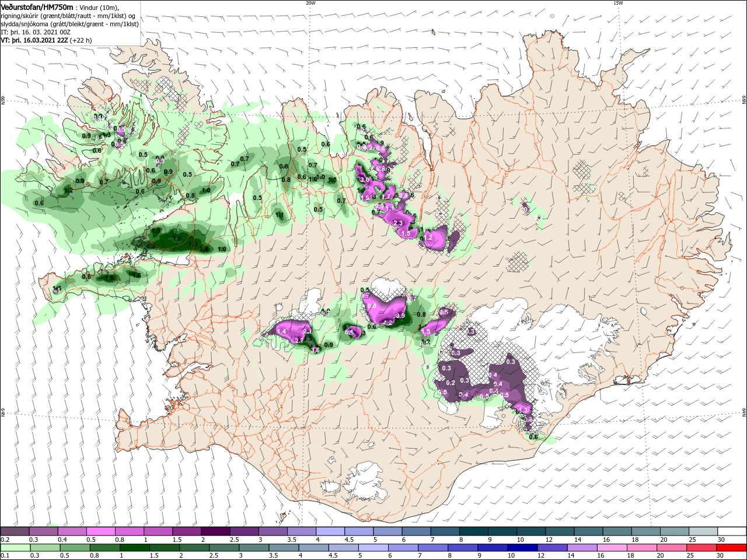Click the 'slydda/snjókoma' line in the legend box

[x=69, y=24]
